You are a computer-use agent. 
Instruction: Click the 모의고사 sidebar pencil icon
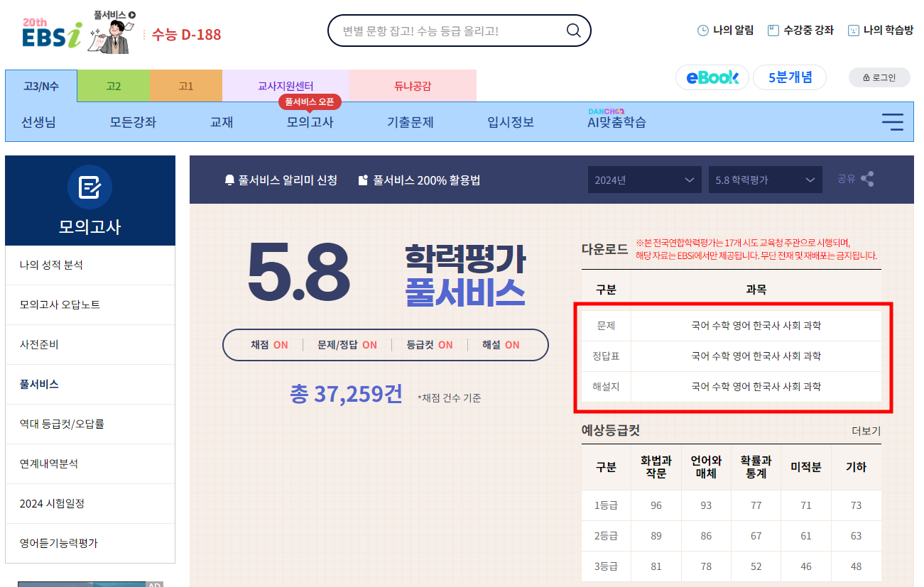pos(90,187)
